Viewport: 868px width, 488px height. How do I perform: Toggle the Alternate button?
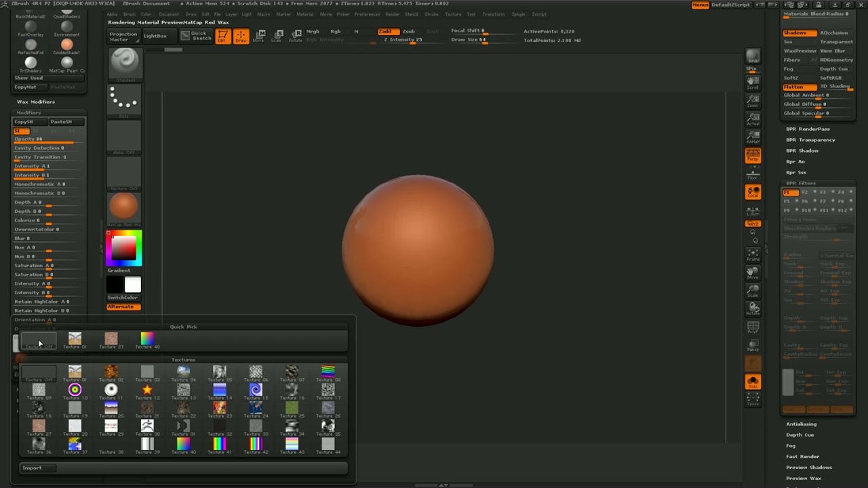pyautogui.click(x=123, y=306)
